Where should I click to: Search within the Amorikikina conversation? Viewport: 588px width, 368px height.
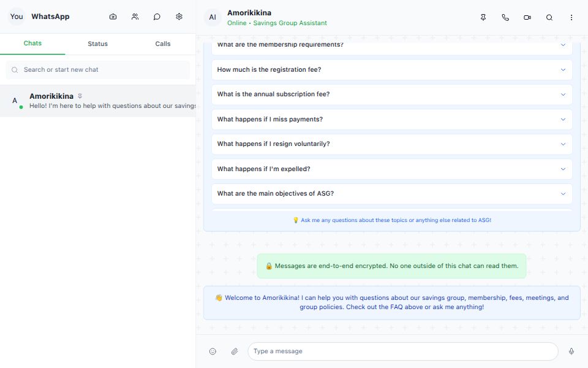549,17
